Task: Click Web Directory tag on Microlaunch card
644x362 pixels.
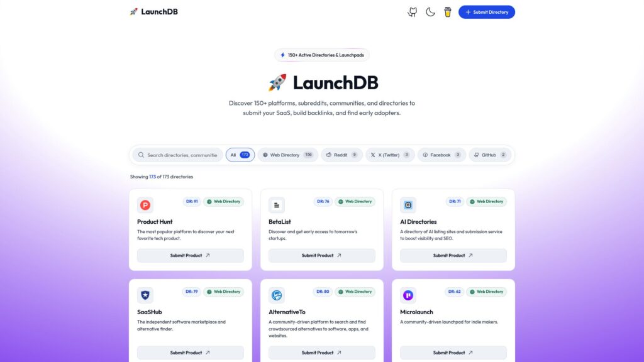Action: (x=486, y=292)
